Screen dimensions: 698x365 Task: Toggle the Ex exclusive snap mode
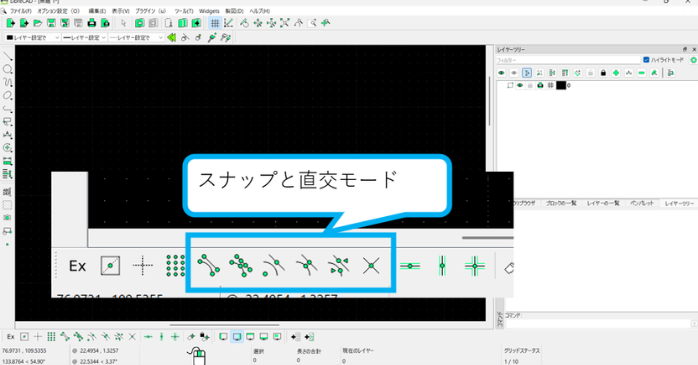point(11,337)
